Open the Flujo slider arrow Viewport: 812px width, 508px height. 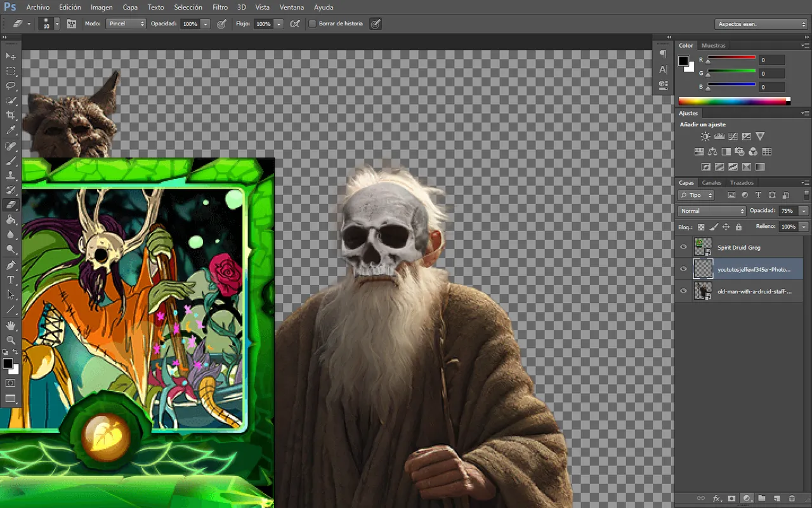(279, 23)
